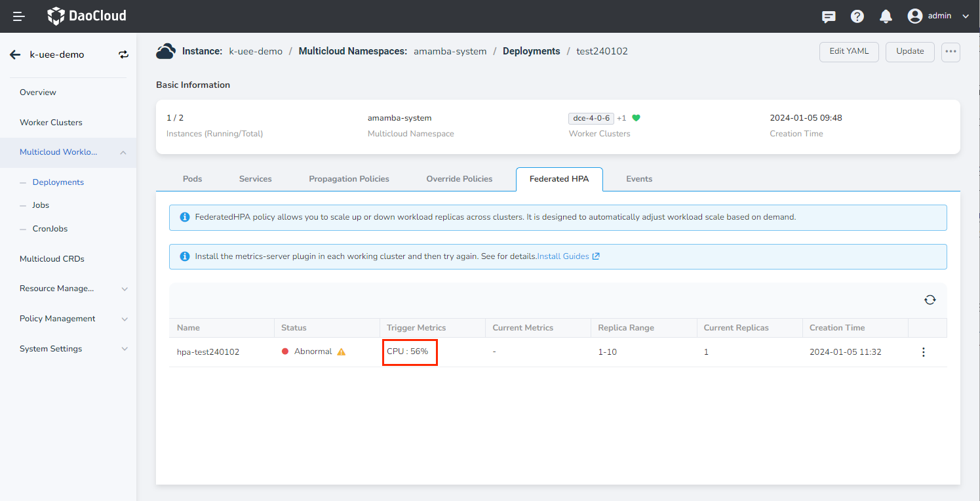This screenshot has width=980, height=501.
Task: Open the Install Guides link
Action: [568, 256]
